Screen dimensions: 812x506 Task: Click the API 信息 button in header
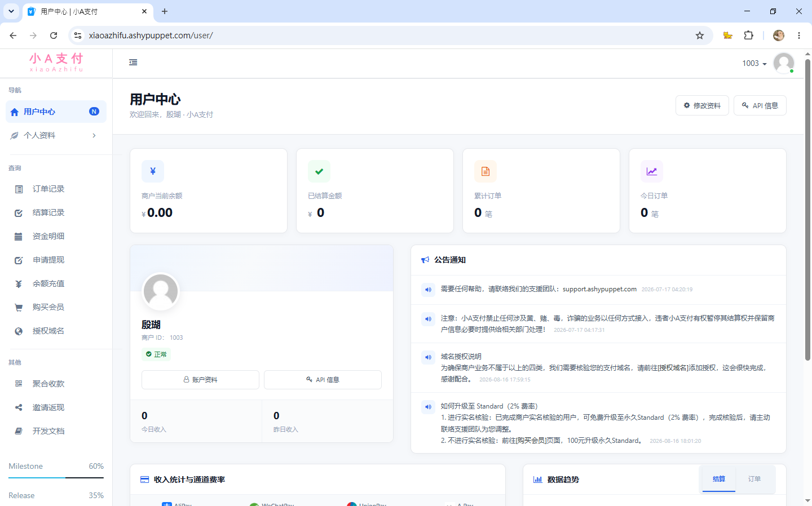coord(760,105)
